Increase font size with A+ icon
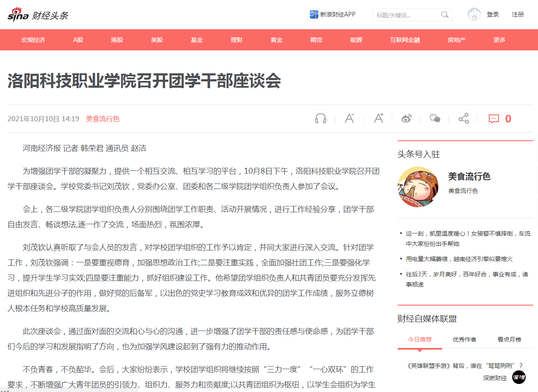 coord(378,119)
